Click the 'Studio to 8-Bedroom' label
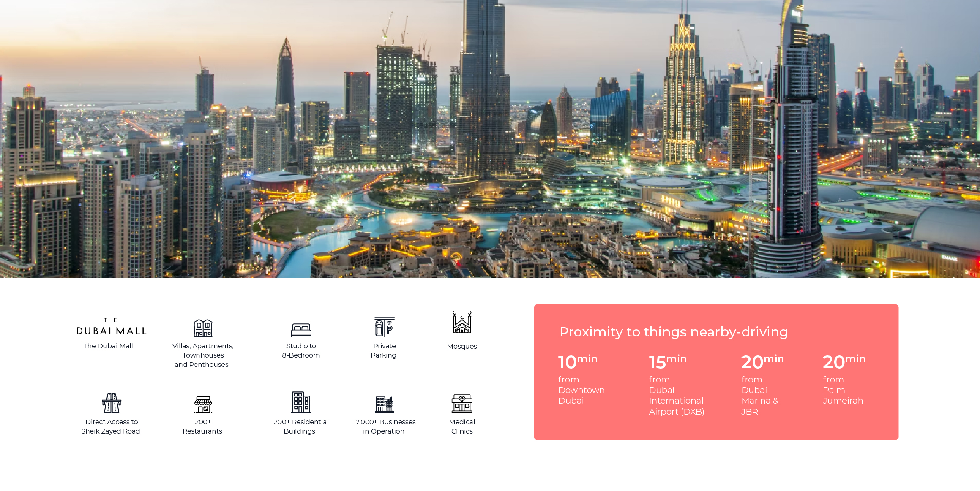 click(x=301, y=351)
